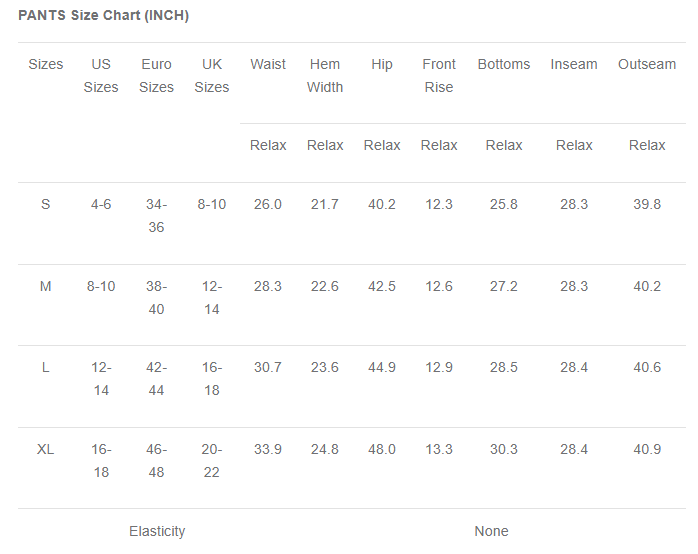Click the Waist column header
The image size is (698, 554).
point(268,64)
